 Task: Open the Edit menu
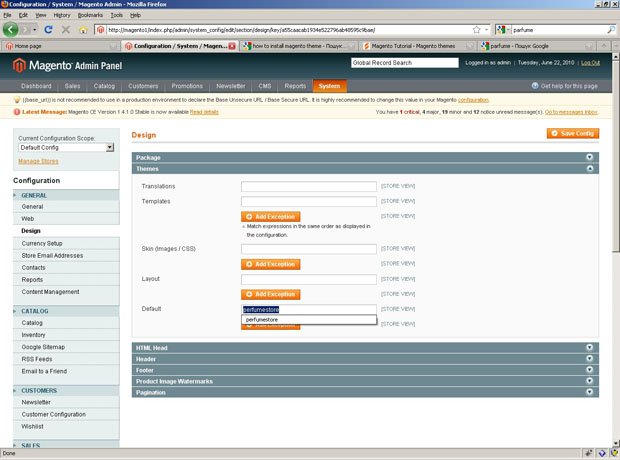tap(23, 15)
